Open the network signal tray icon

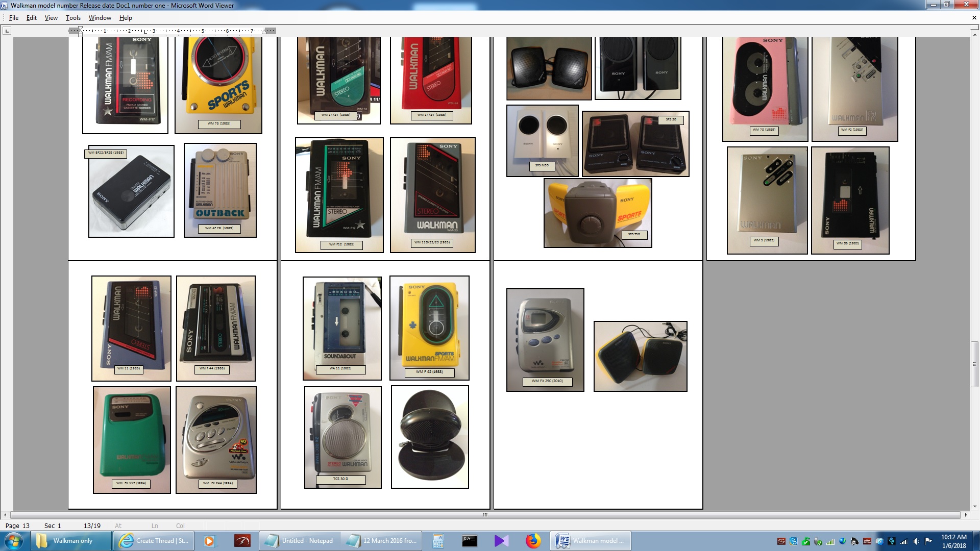pos(903,541)
